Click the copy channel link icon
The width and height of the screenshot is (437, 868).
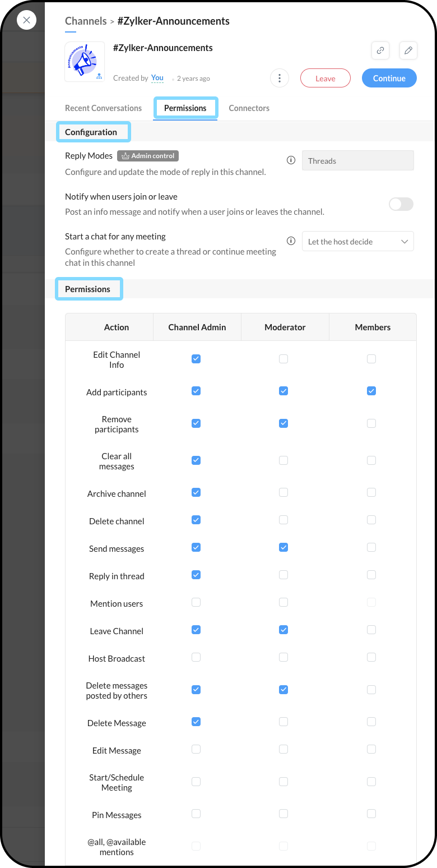[380, 50]
